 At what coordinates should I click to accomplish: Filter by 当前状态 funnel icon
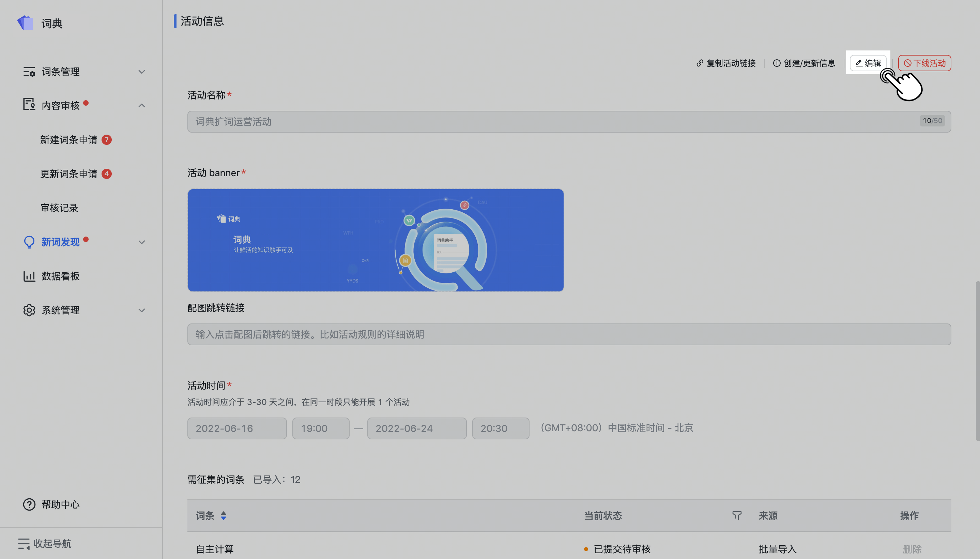[737, 516]
